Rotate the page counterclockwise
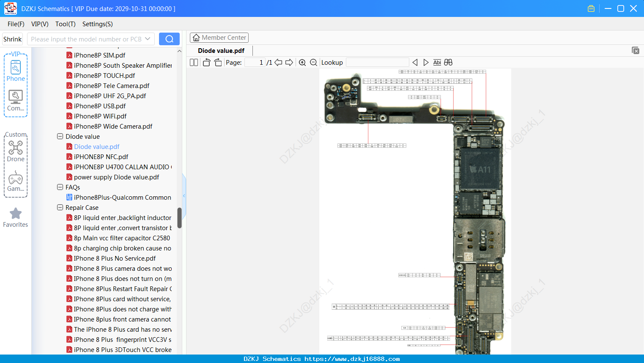 pos(206,63)
